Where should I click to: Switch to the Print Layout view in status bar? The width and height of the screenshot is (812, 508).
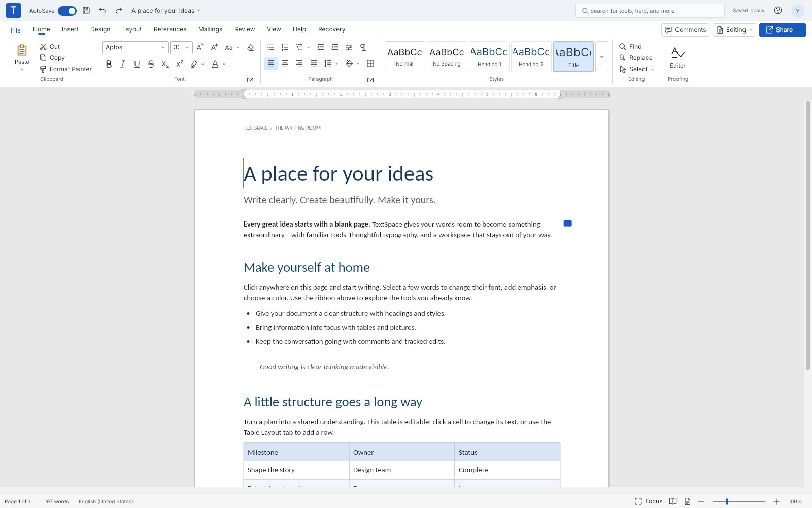687,501
